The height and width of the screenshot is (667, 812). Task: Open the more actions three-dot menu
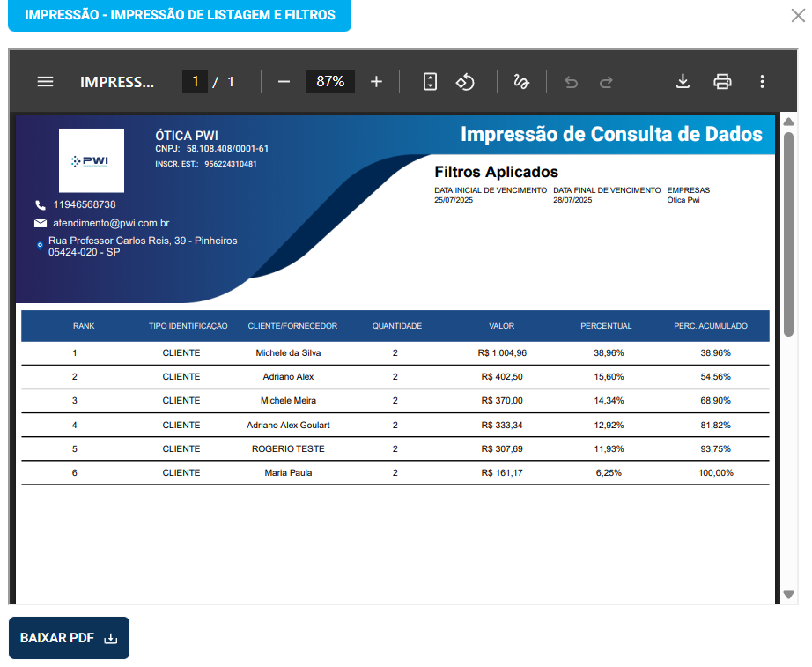pyautogui.click(x=762, y=82)
